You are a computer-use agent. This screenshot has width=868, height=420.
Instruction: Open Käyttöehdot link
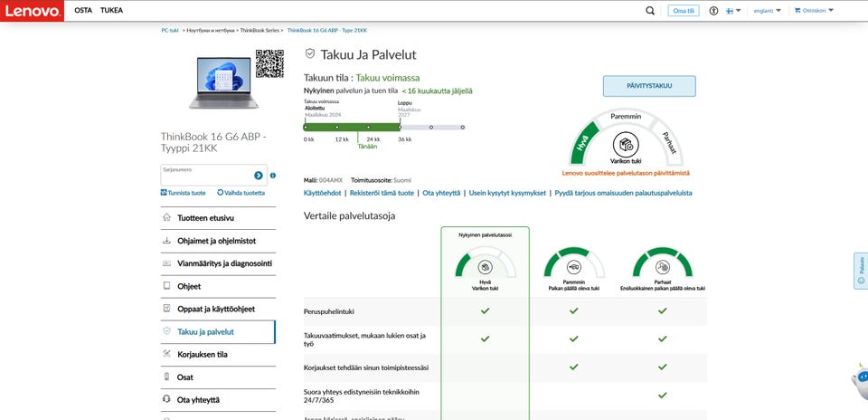322,193
